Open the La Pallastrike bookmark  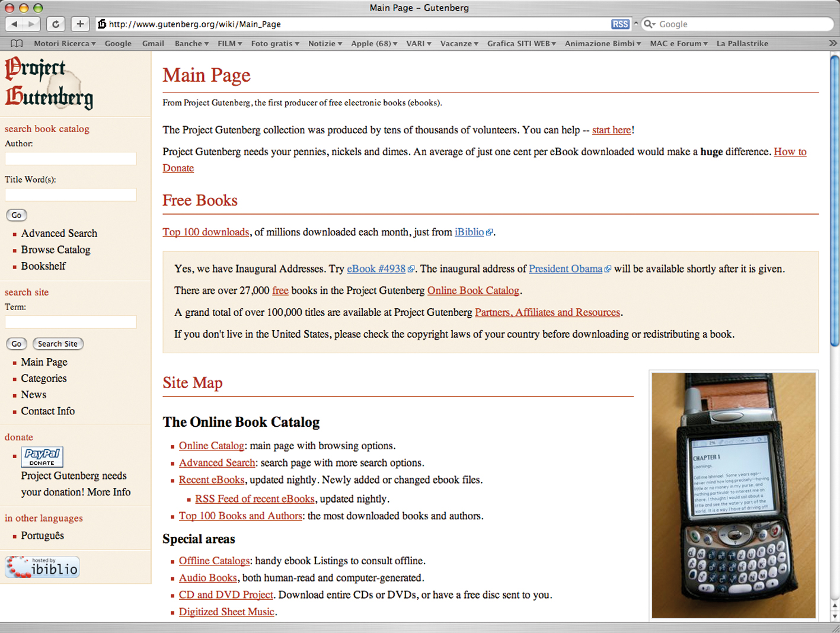[x=742, y=43]
